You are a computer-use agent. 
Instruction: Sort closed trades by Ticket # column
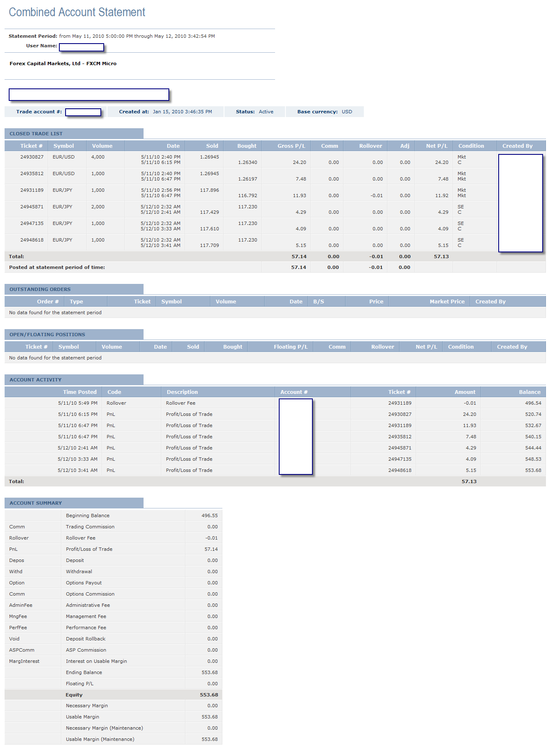tap(31, 146)
